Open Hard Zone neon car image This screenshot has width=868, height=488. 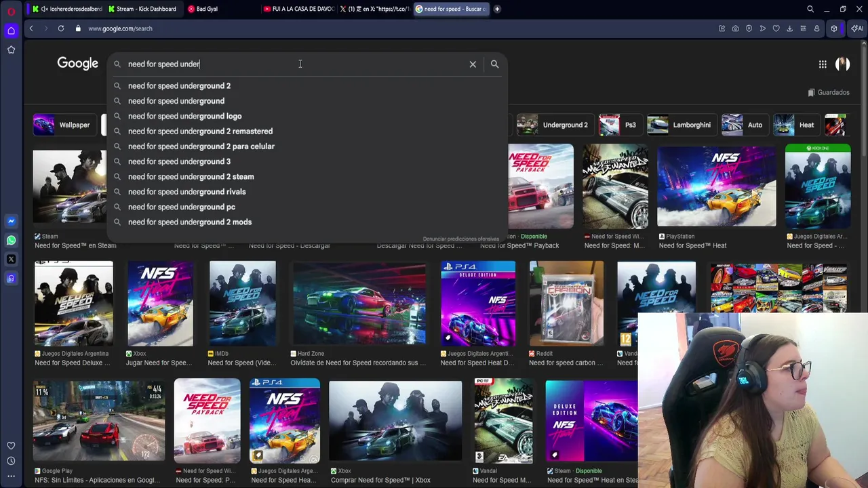359,304
